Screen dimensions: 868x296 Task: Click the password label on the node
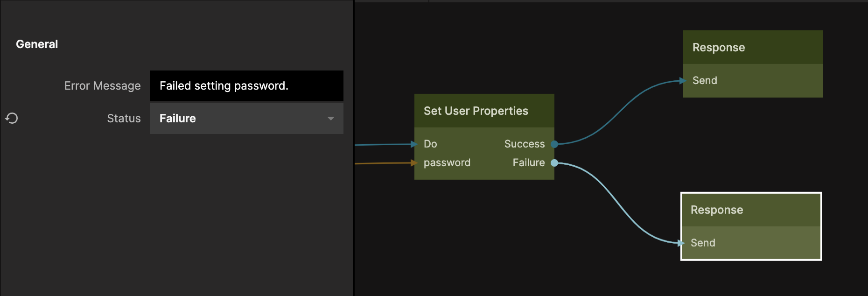447,163
